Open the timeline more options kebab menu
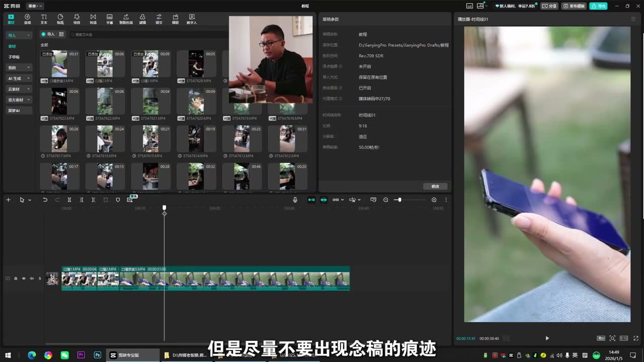The height and width of the screenshot is (362, 644). coord(446,200)
